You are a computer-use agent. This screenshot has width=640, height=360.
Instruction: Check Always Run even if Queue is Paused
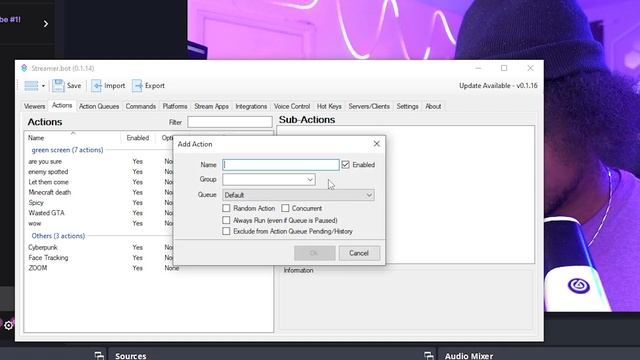click(x=226, y=220)
